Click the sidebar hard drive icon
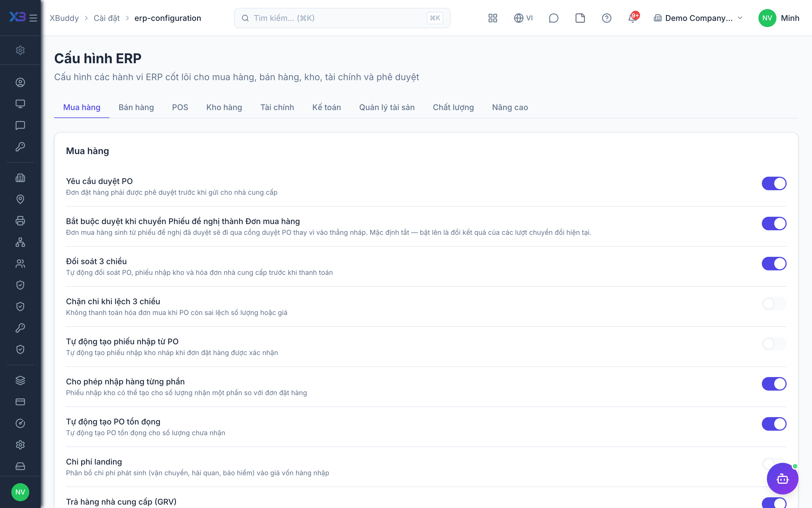This screenshot has height=508, width=812. [x=20, y=466]
